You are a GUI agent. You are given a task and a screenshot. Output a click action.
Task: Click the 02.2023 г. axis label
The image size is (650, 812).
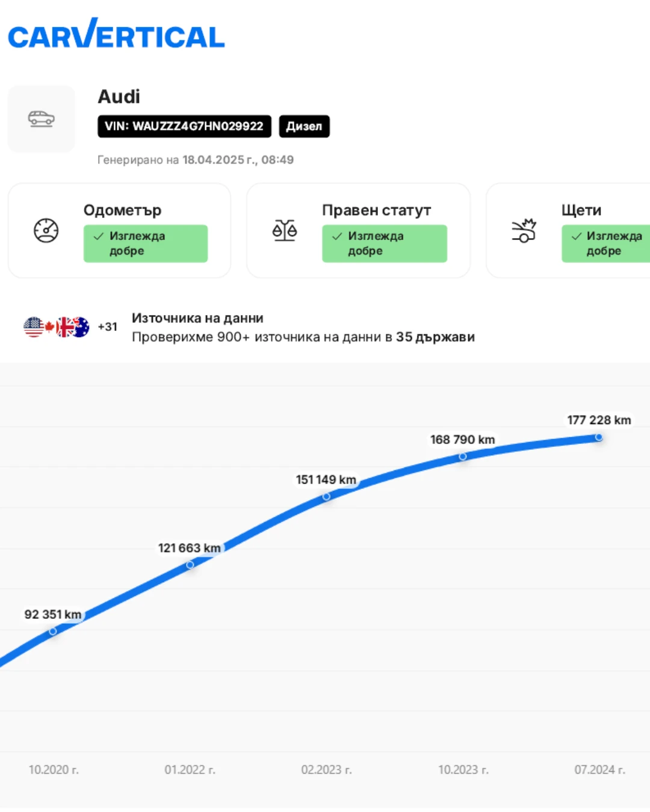click(326, 769)
